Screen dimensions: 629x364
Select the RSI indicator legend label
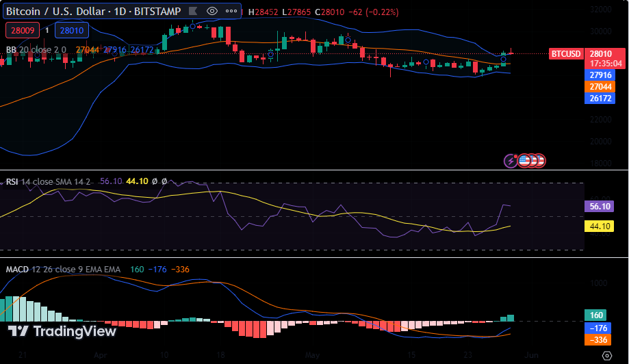(x=12, y=181)
